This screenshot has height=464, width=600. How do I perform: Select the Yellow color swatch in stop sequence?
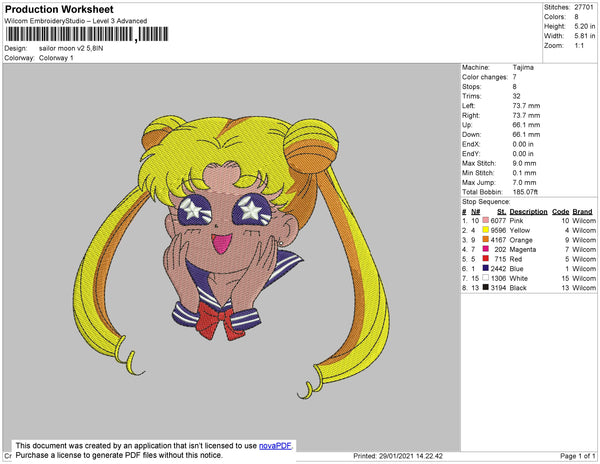point(486,230)
